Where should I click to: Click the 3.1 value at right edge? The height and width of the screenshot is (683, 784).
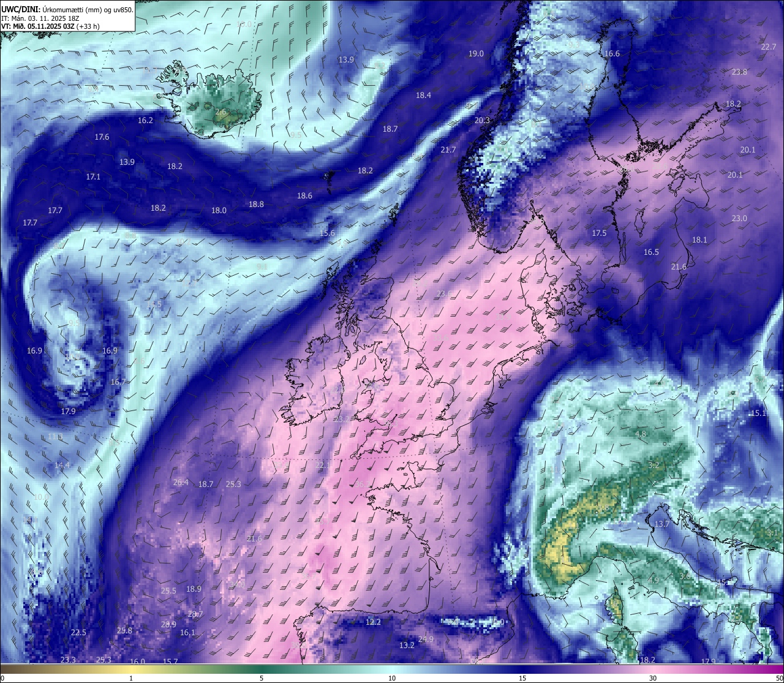coord(772,533)
